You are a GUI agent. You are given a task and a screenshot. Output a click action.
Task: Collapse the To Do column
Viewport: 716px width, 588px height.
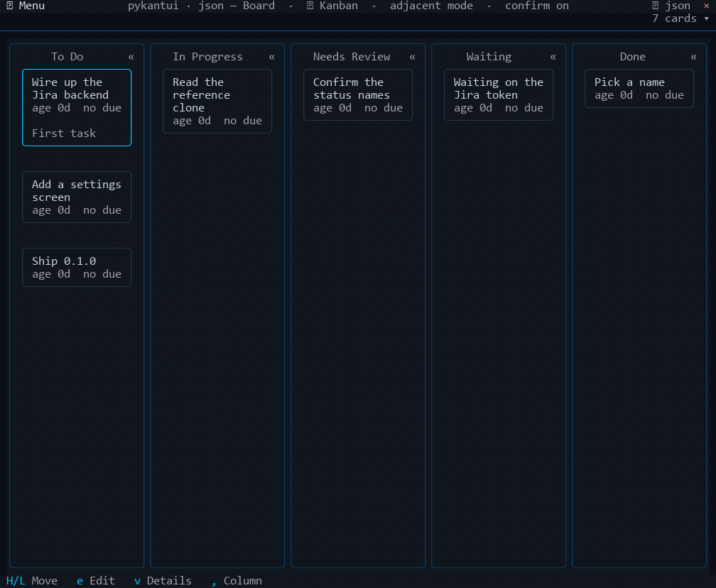coord(131,57)
